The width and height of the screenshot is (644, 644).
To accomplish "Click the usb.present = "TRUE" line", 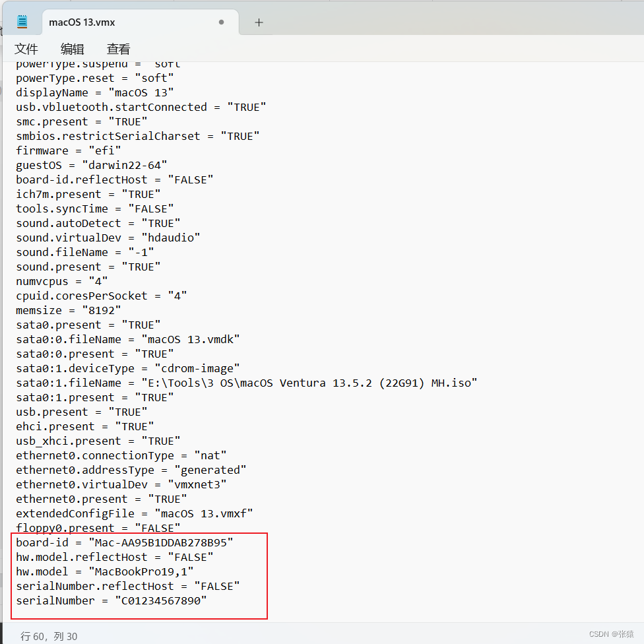I will pos(82,412).
